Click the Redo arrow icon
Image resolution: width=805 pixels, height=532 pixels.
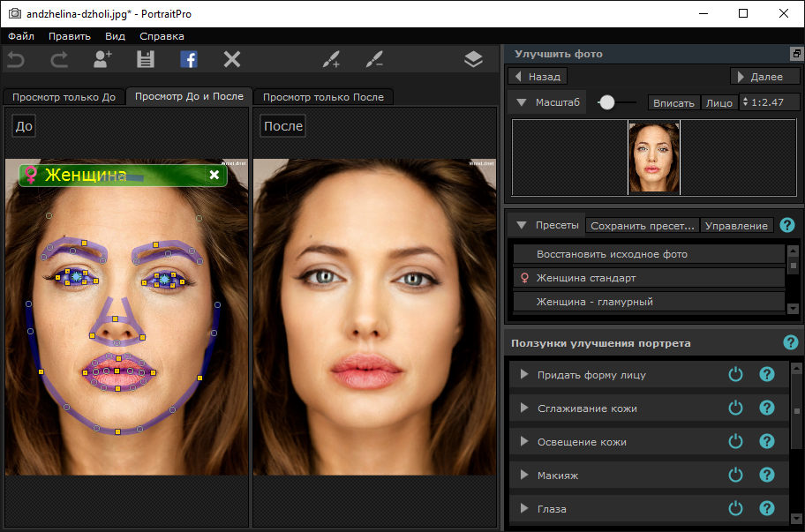point(59,60)
